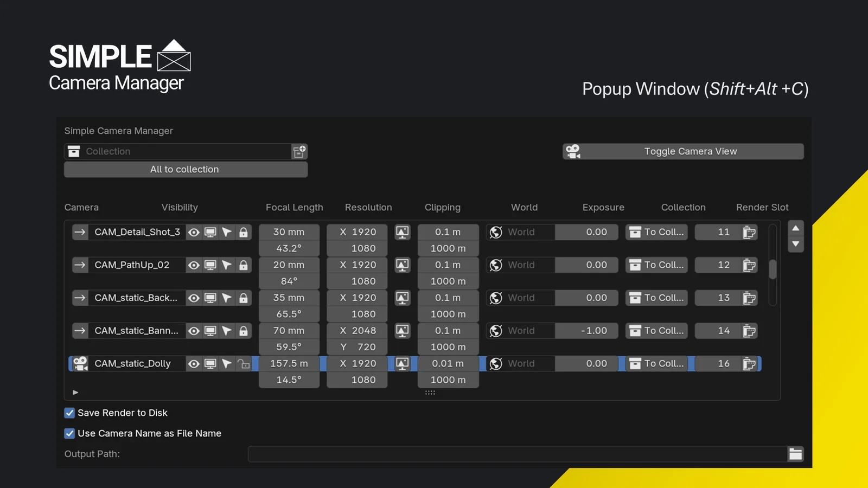Click the Exposure slider showing -1.00

point(586,330)
